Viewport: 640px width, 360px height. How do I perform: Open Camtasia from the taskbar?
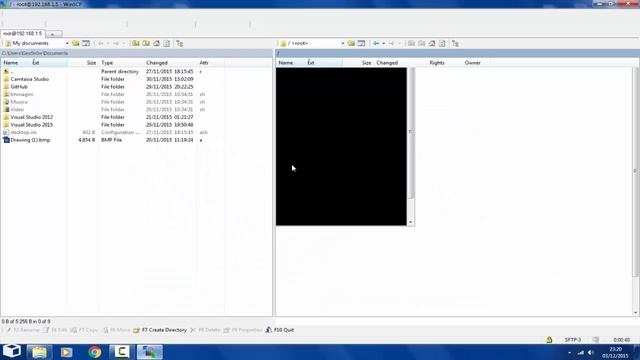121,352
